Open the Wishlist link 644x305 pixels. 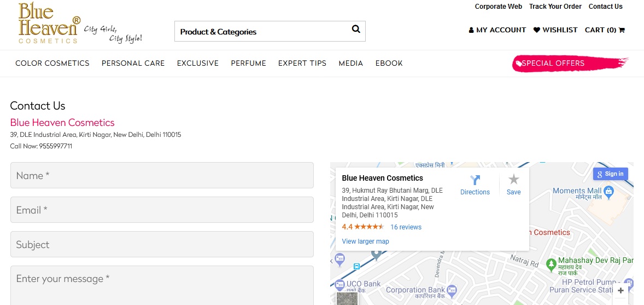point(555,30)
